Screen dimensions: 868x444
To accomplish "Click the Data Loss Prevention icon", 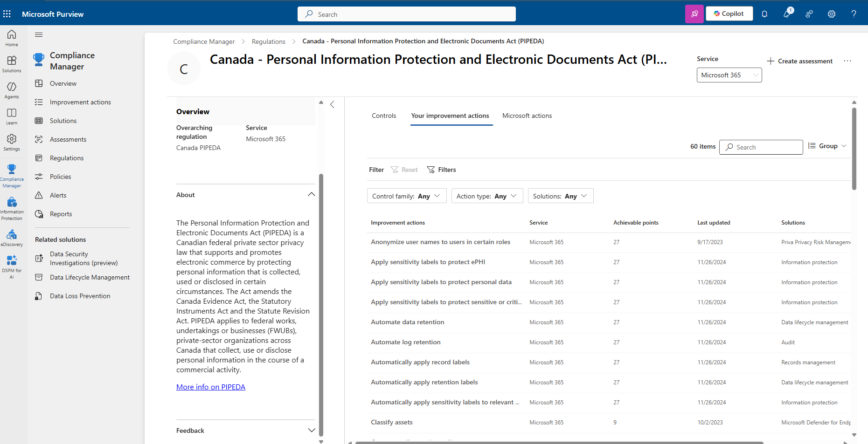I will [x=39, y=296].
